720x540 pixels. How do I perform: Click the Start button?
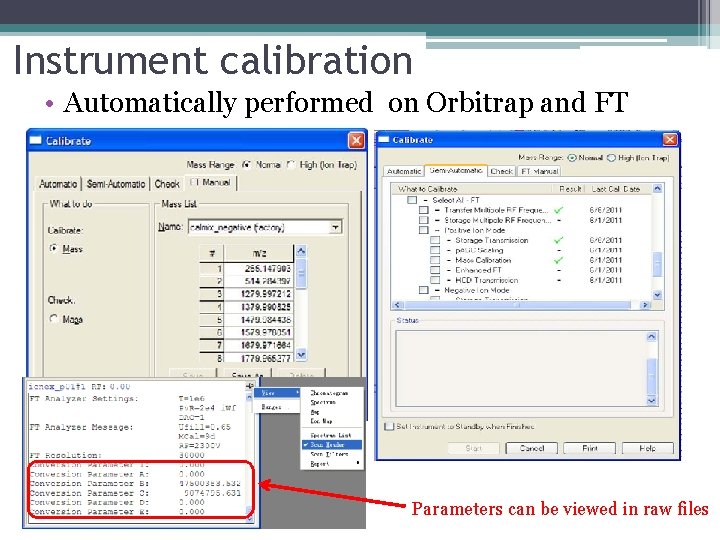point(473,448)
